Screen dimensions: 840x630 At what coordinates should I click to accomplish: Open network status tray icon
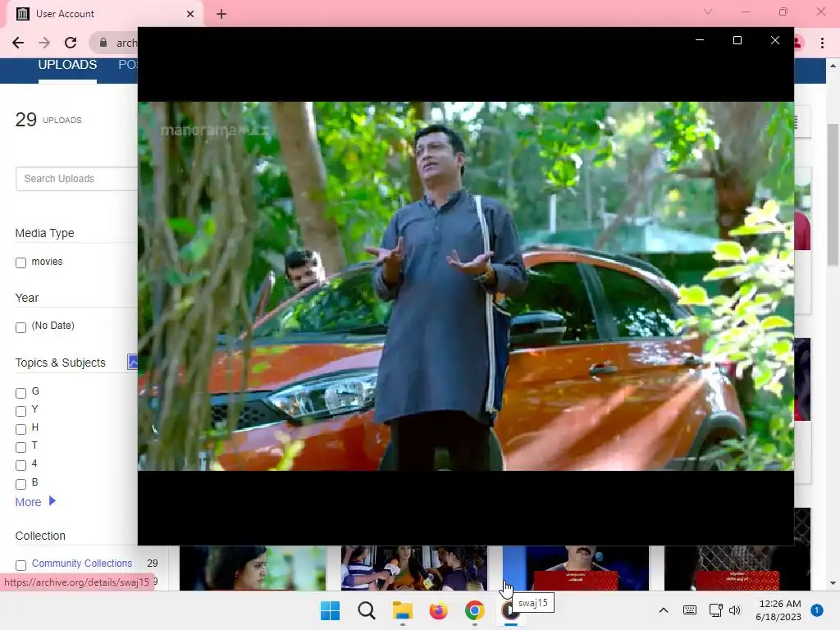715,610
